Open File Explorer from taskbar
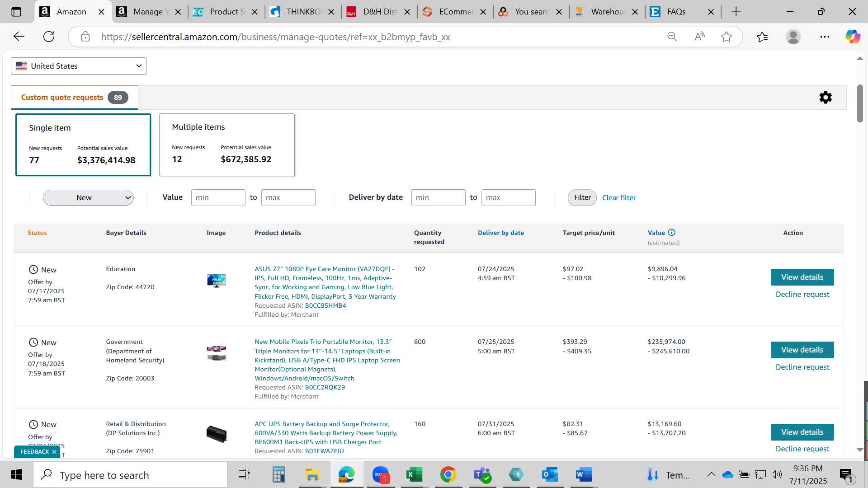The image size is (868, 488). 312,475
